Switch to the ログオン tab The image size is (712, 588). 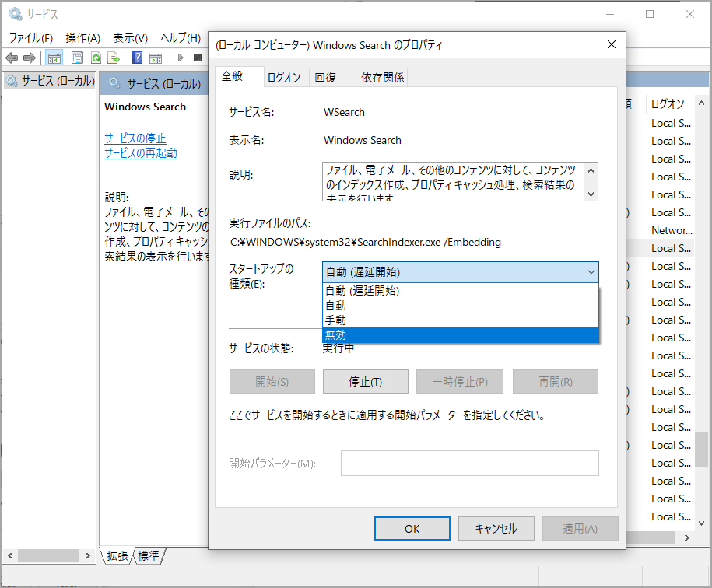point(284,77)
